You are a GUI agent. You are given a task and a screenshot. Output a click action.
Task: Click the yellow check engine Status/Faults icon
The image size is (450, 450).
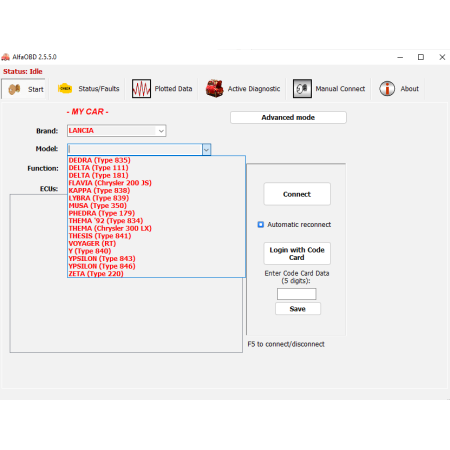[x=65, y=89]
